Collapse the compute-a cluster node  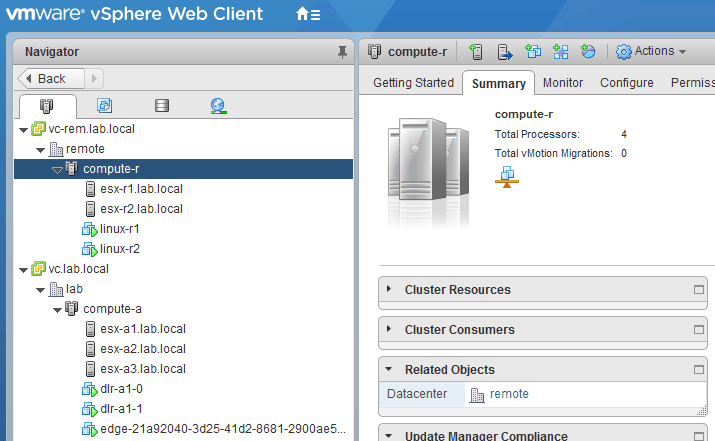tap(57, 310)
